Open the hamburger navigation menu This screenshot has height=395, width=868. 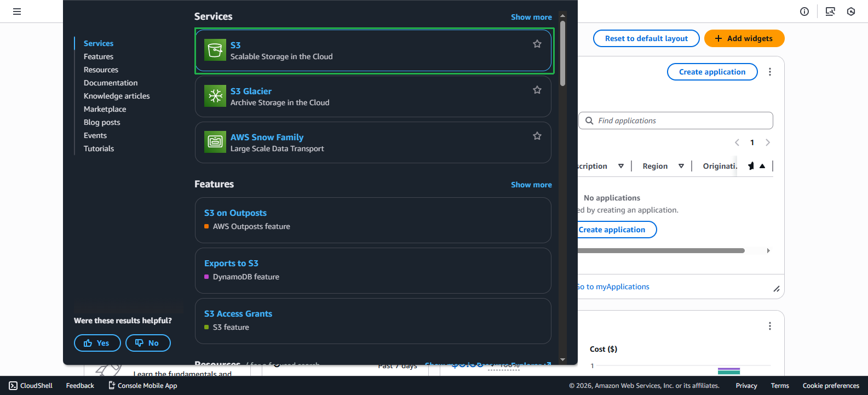point(17,12)
